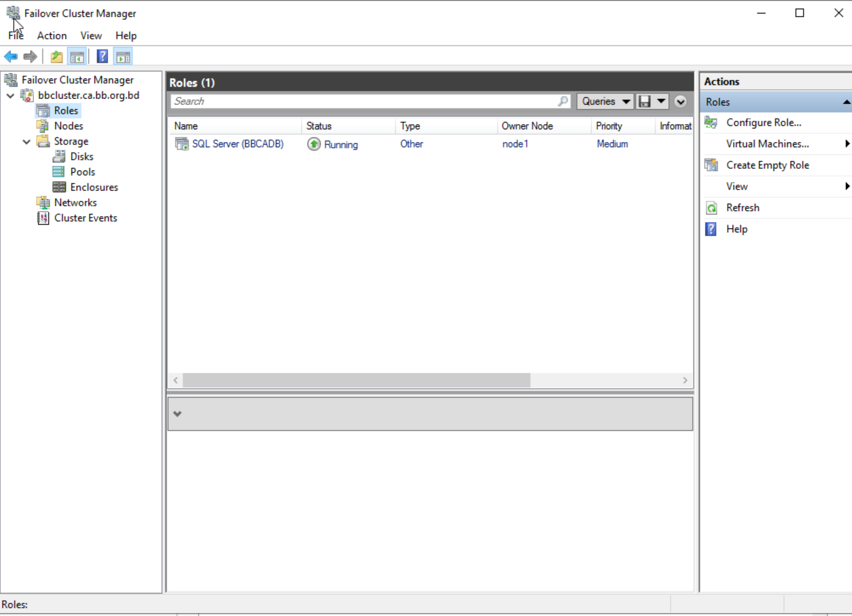Sort by the Priority column header

click(x=623, y=126)
